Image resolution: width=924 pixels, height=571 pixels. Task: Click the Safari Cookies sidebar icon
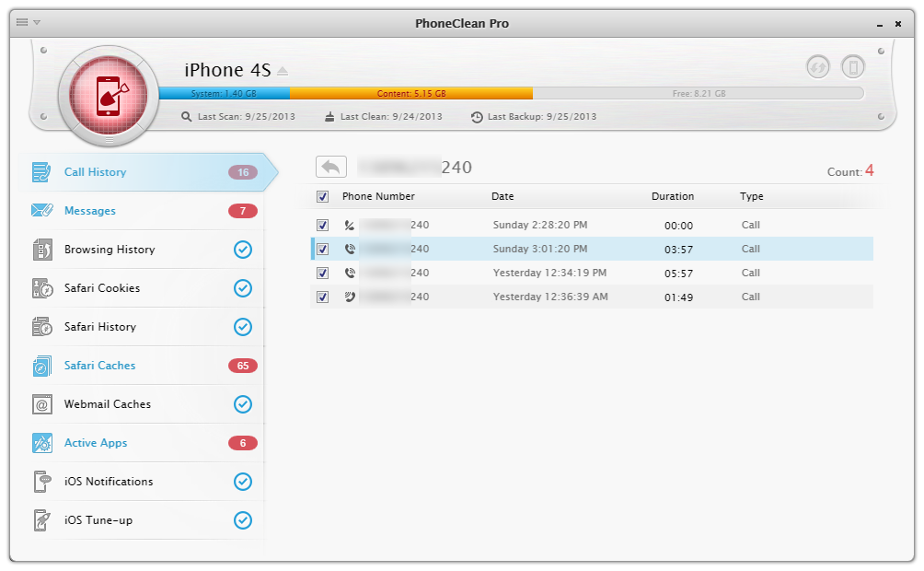pyautogui.click(x=42, y=288)
